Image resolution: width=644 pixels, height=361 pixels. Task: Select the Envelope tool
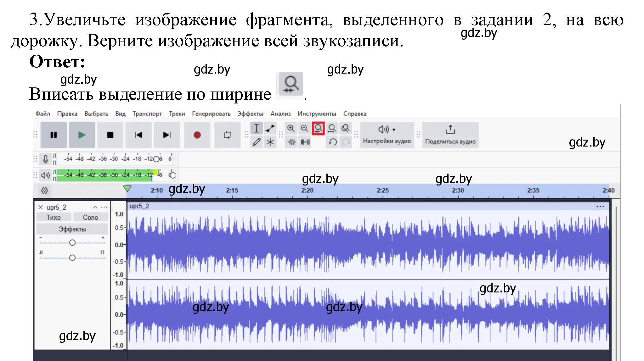[x=270, y=128]
